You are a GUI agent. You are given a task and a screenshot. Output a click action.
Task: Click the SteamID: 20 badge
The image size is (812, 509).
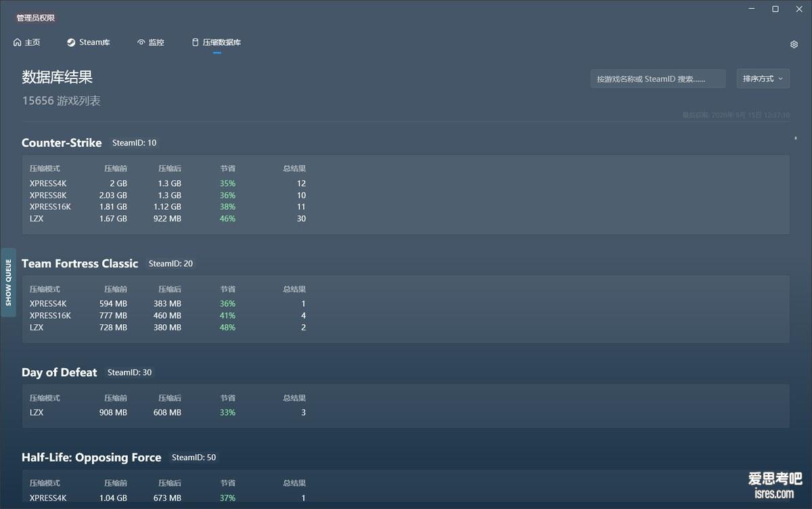pos(171,263)
